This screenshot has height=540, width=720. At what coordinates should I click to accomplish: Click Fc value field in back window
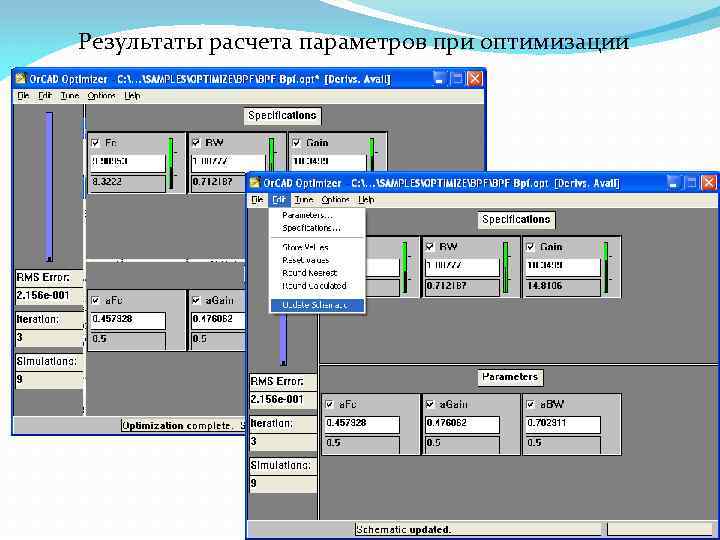(128, 163)
